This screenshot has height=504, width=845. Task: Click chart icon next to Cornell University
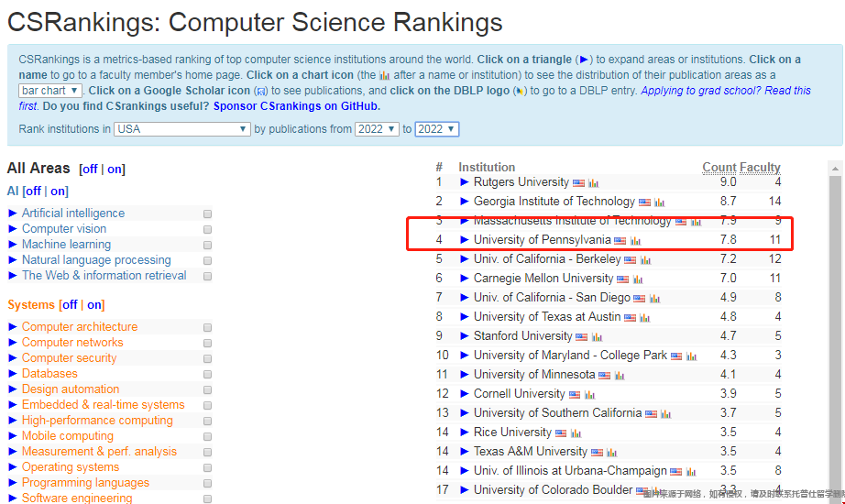pos(589,395)
